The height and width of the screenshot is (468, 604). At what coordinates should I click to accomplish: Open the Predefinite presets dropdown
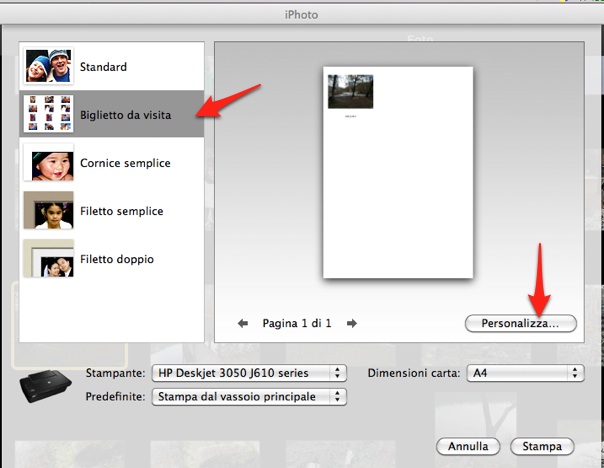coord(249,397)
